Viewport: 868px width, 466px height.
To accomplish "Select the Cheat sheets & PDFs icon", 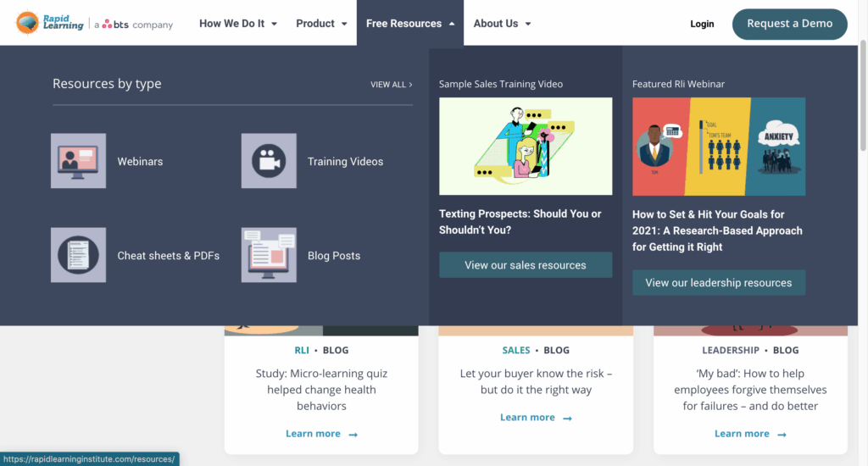I will pos(78,255).
